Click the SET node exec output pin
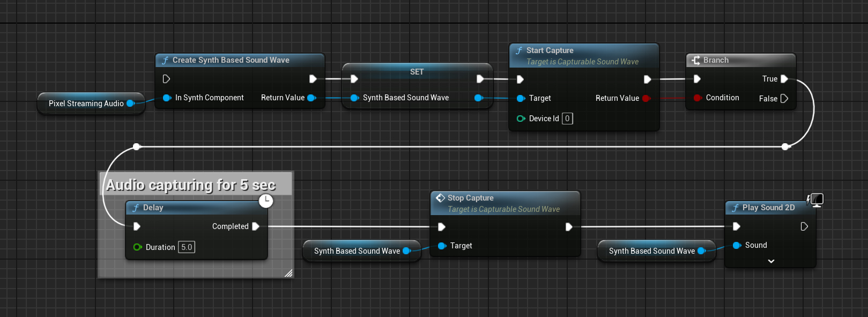868x317 pixels. pos(480,79)
